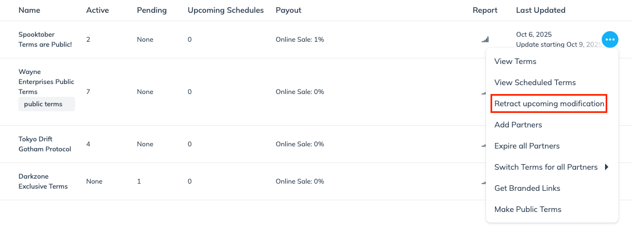Select Make Public Terms
The height and width of the screenshot is (232, 644).
[528, 209]
